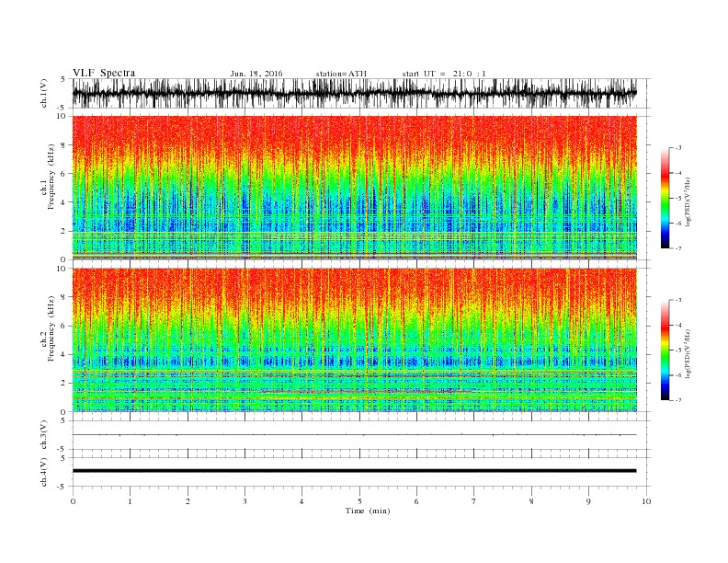Screen dimensions: 728x563
Task: Click the 'start UT = 21:0:1' text
Action: coord(444,74)
